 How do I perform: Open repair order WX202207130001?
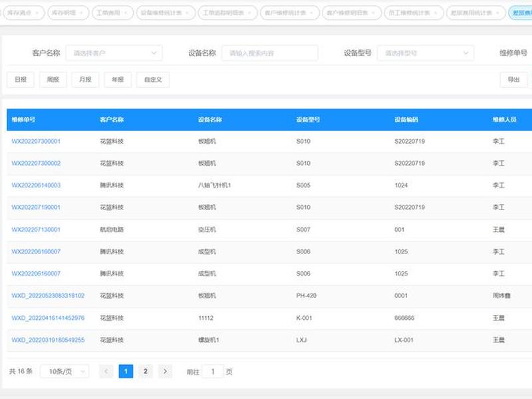click(36, 229)
